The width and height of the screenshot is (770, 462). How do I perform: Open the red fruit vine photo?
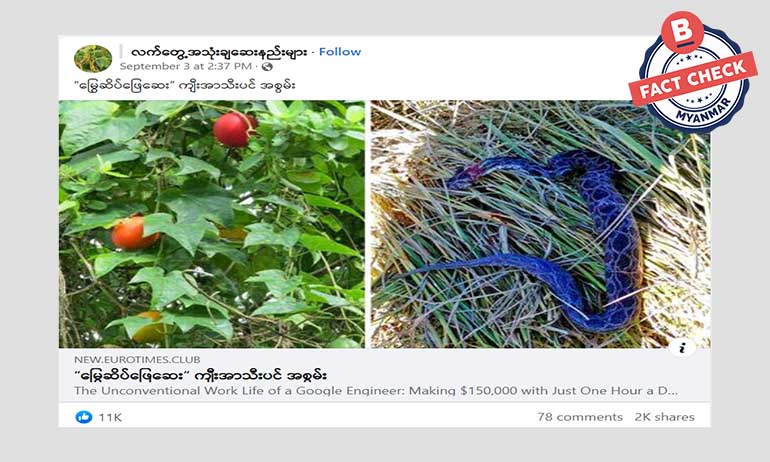point(212,224)
